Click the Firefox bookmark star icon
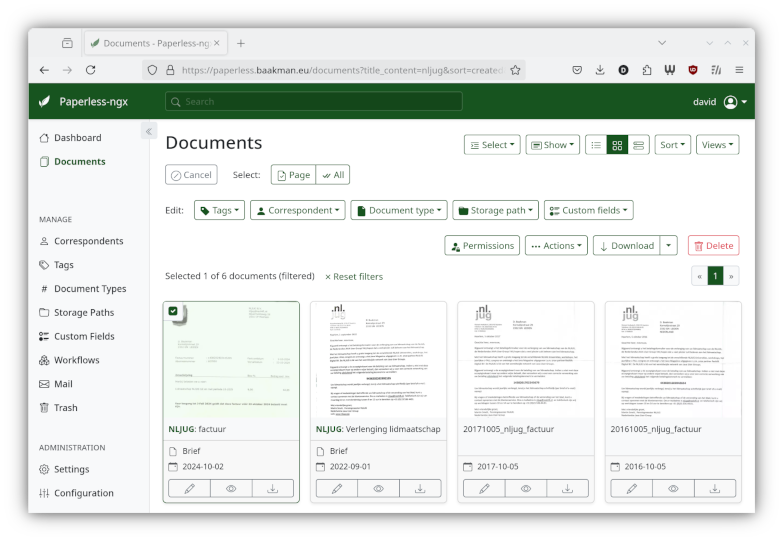 click(x=515, y=70)
